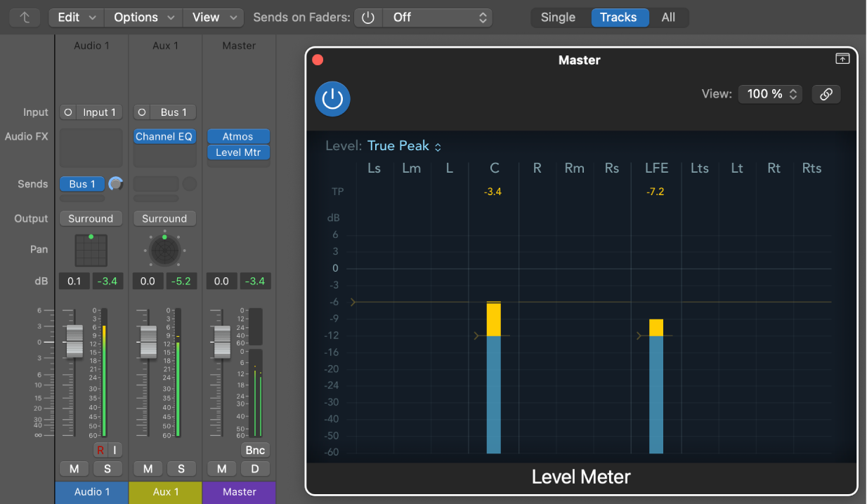This screenshot has height=504, width=867.
Task: Click the up arrow icon beside Edit
Action: point(25,18)
